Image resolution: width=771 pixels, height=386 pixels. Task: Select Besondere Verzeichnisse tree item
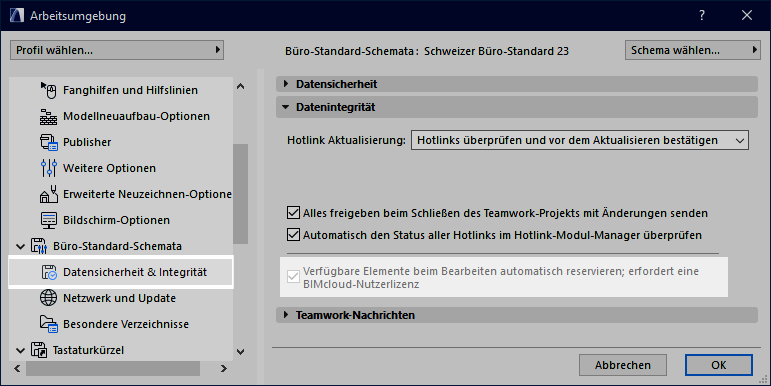point(126,324)
